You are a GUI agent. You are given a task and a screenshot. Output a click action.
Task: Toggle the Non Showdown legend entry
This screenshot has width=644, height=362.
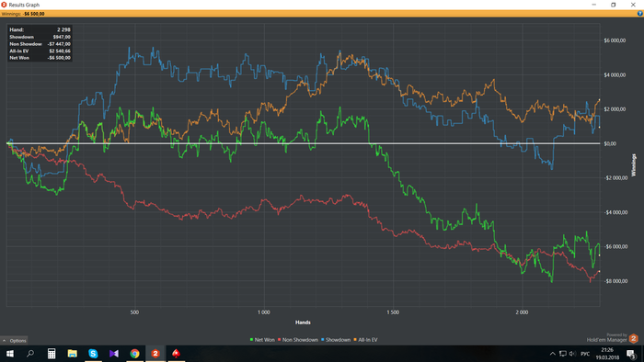298,340
